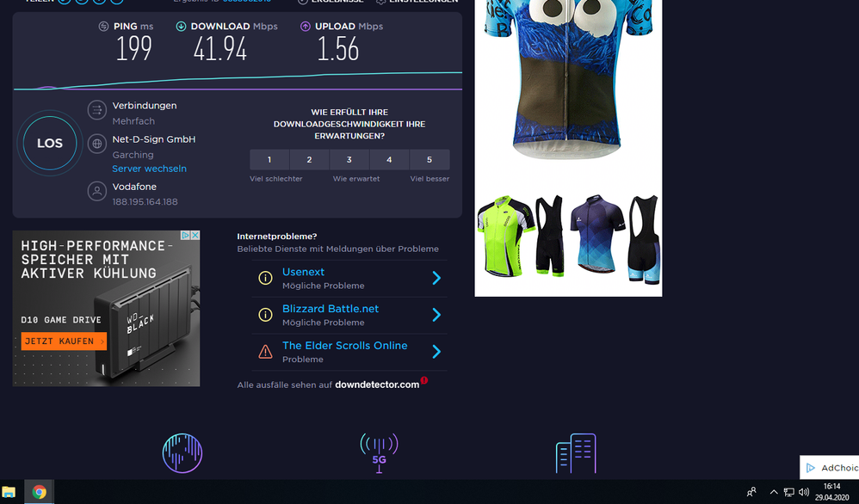The height and width of the screenshot is (504, 859).
Task: Click the user icon next to Vodafone
Action: 97,191
